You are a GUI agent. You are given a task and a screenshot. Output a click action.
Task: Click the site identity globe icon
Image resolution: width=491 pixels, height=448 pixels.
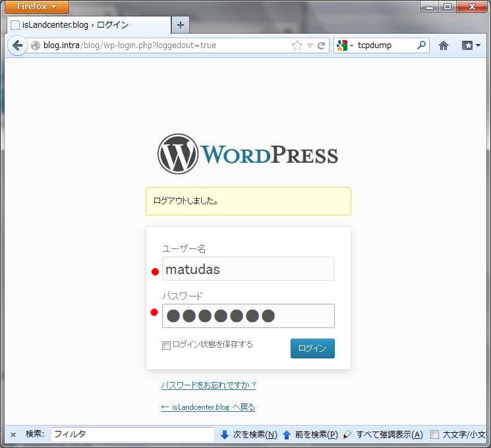(x=36, y=45)
